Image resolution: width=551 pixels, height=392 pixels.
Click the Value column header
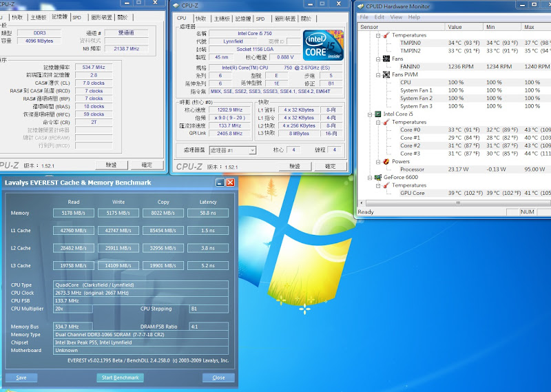click(x=464, y=27)
